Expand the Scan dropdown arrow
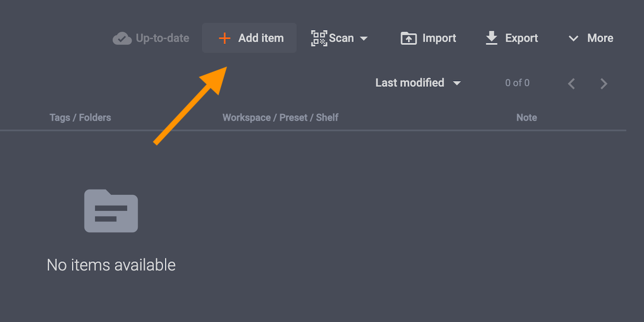Viewport: 644px width, 322px height. (x=364, y=39)
